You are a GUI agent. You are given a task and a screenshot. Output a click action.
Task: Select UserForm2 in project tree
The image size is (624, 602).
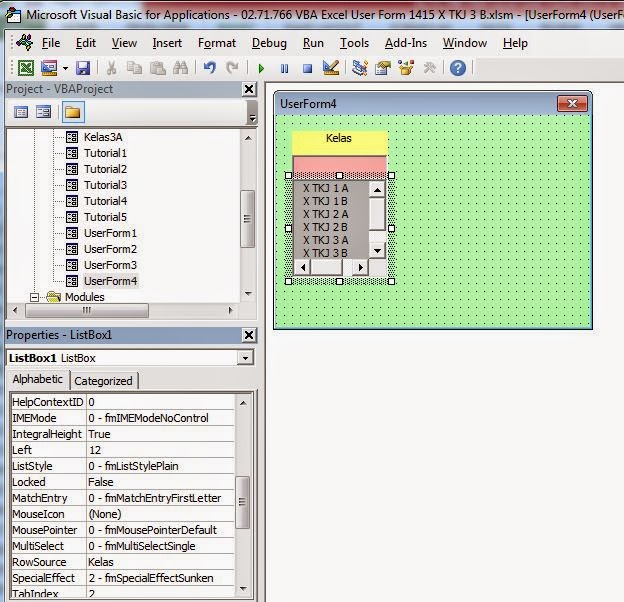[110, 249]
